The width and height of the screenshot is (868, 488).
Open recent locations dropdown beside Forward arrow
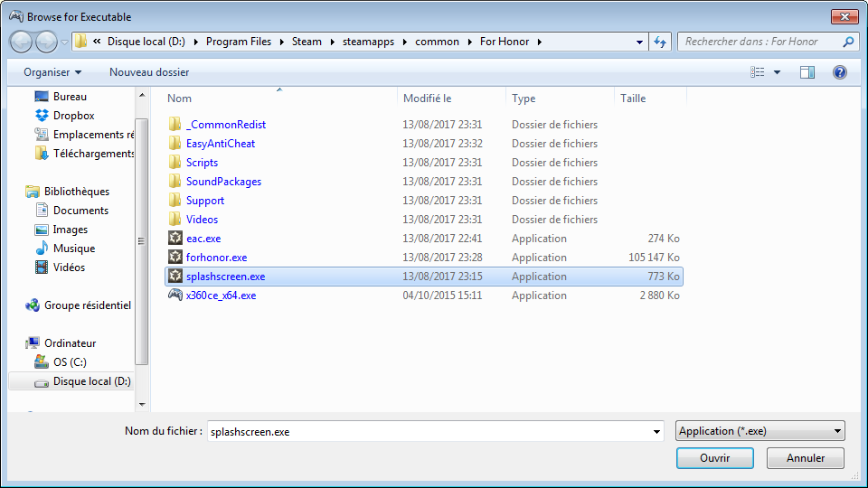64,42
